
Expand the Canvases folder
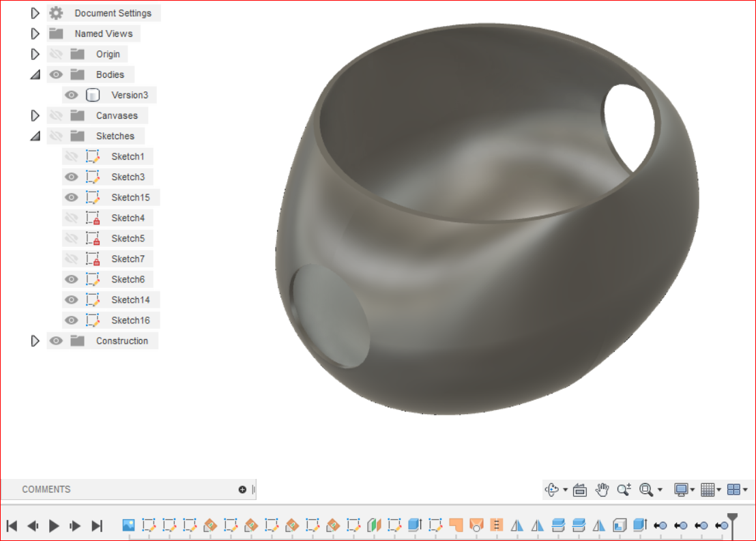click(x=35, y=115)
